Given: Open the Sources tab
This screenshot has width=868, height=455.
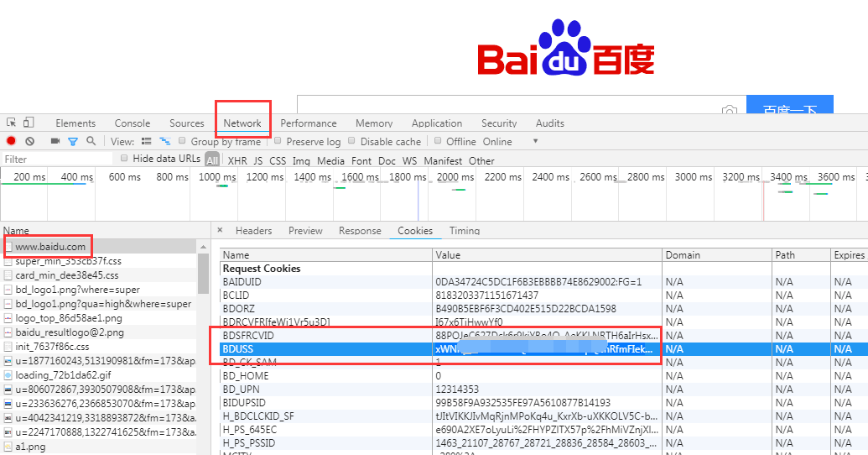Looking at the screenshot, I should (x=186, y=123).
